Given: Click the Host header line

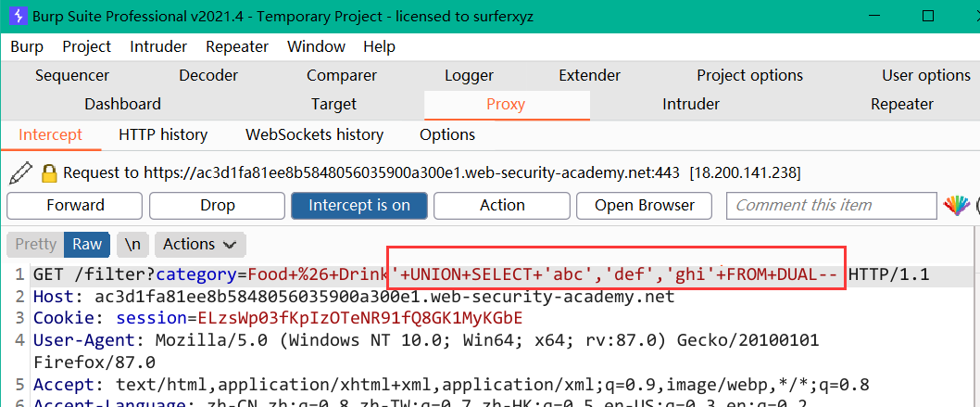Looking at the screenshot, I should point(354,296).
